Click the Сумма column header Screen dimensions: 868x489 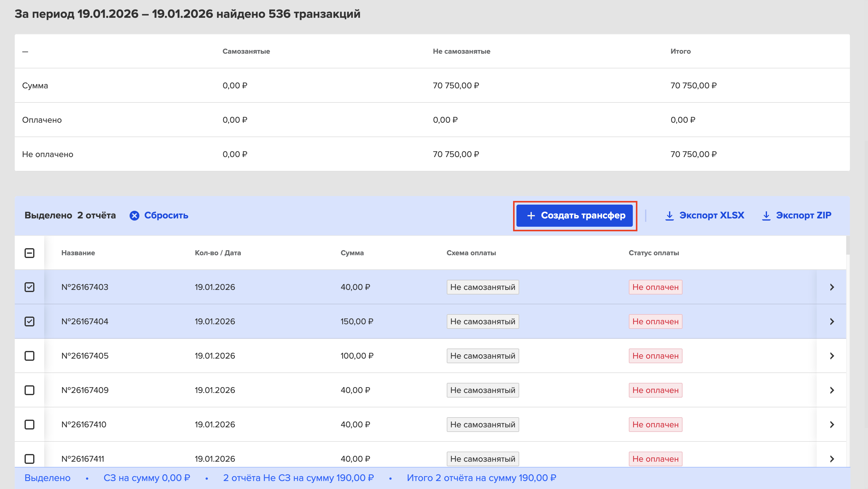pyautogui.click(x=352, y=253)
